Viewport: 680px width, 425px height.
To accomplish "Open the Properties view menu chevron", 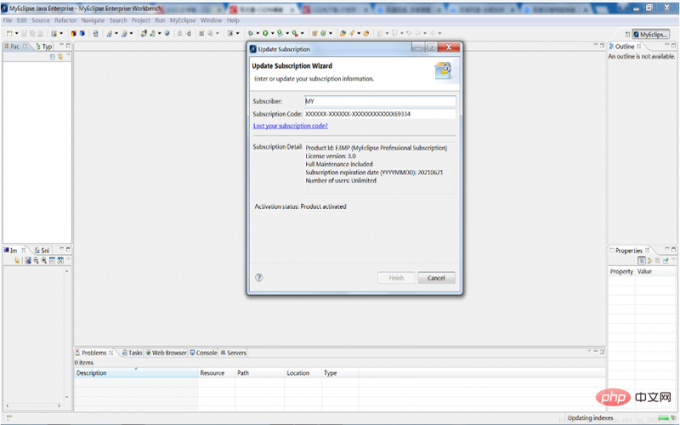I will 673,260.
